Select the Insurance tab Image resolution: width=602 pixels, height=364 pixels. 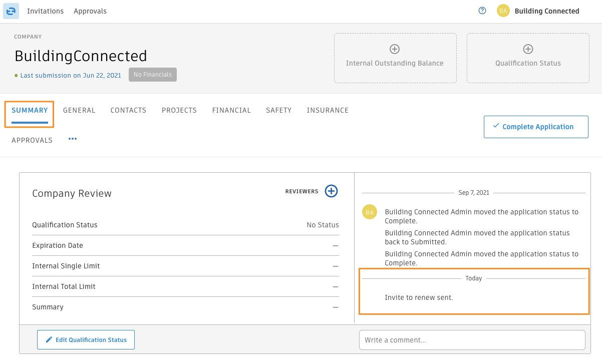pos(328,110)
